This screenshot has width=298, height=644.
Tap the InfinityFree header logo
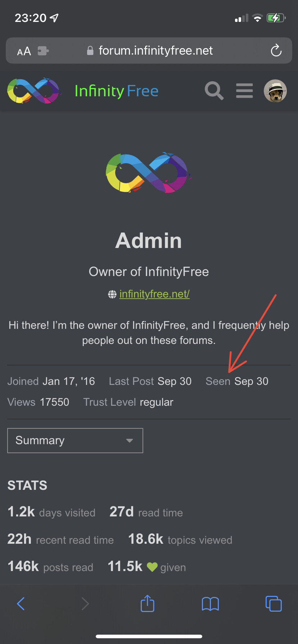click(83, 91)
